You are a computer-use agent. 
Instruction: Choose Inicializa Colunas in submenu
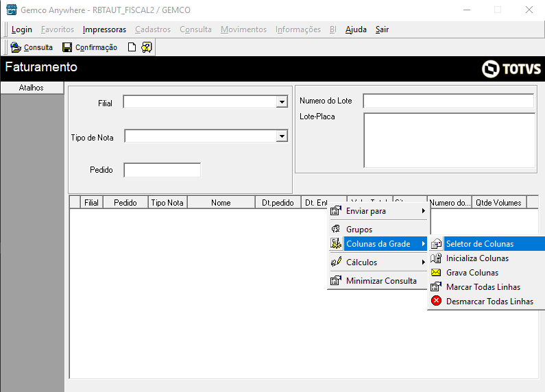coord(487,258)
